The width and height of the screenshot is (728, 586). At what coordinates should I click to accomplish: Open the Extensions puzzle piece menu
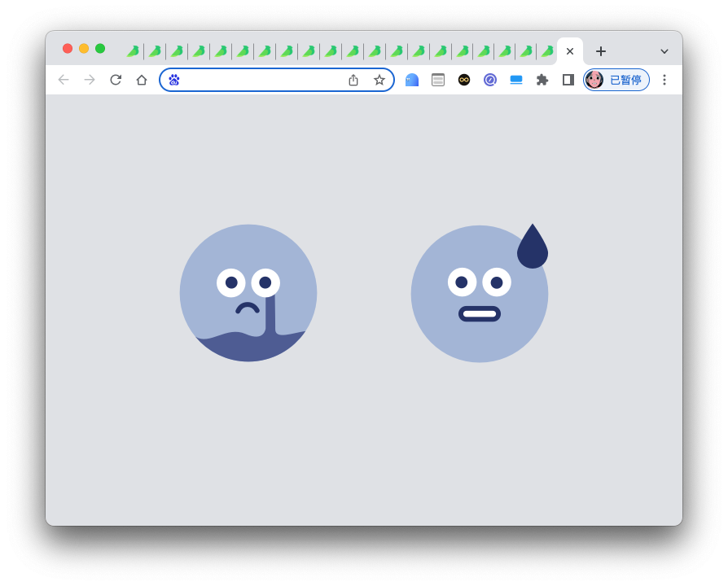click(x=542, y=80)
